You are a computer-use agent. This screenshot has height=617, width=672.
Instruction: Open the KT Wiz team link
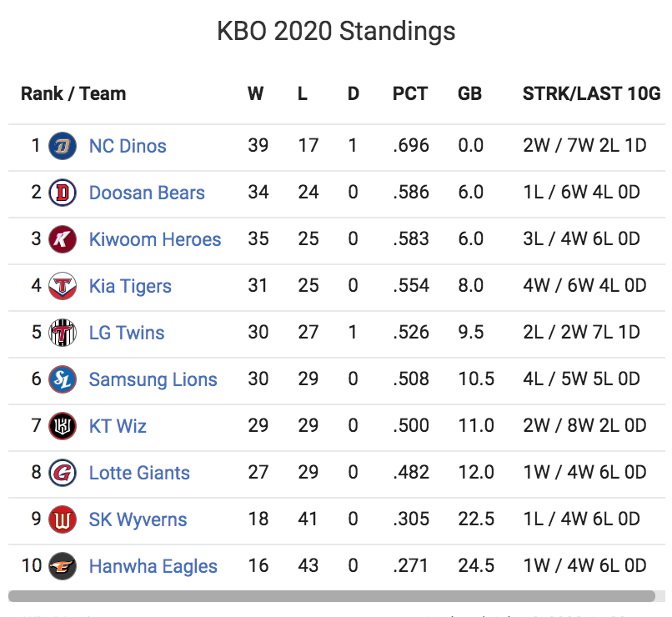coord(118,426)
